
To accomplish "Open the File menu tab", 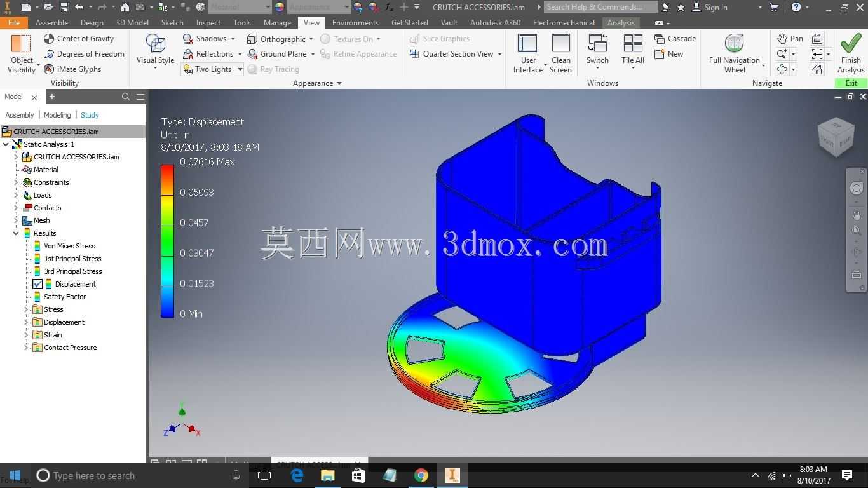I will pos(13,22).
